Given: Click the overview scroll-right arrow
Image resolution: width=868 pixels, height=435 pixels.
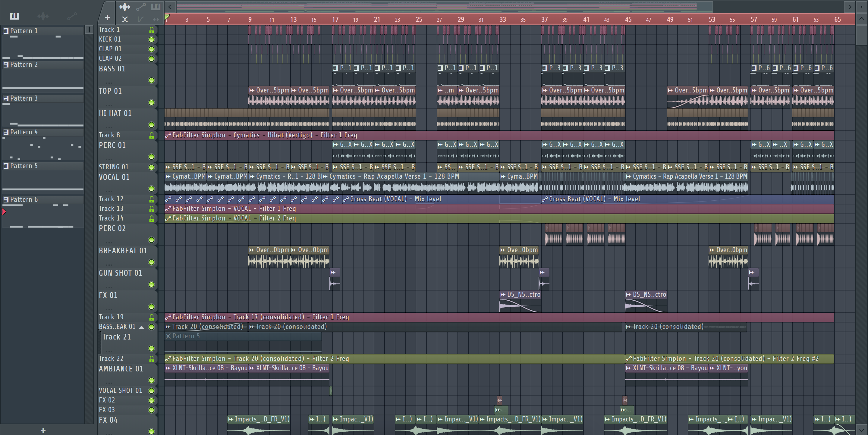Looking at the screenshot, I should coord(850,7).
